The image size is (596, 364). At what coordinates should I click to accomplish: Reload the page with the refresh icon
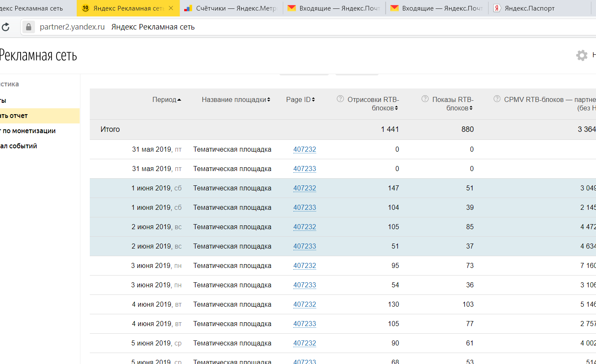(x=5, y=27)
